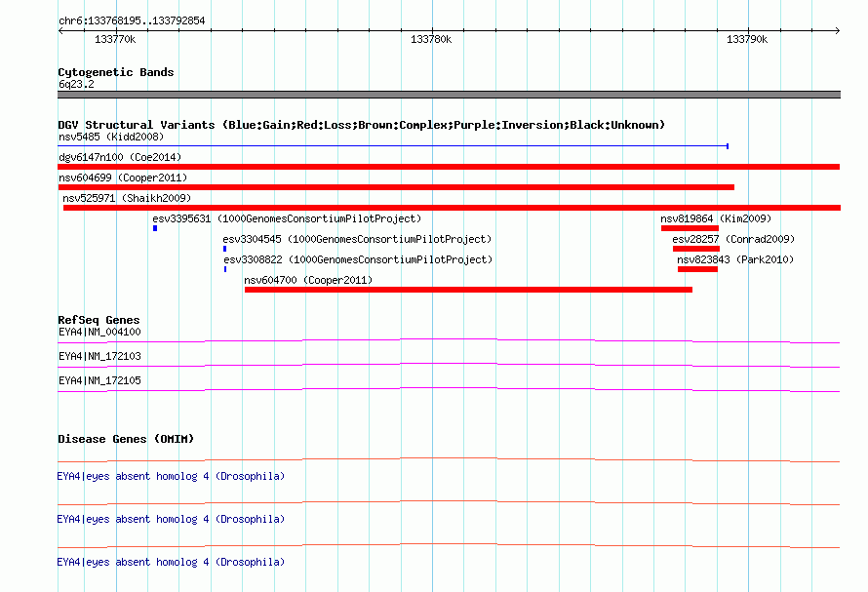Click the nsv5485 (Kidd2008) variant label

111,137
